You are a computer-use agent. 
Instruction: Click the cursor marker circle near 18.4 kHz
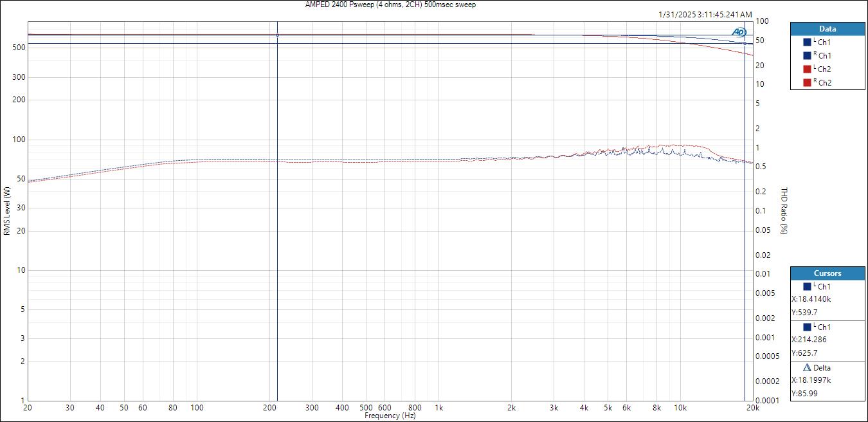click(x=745, y=43)
